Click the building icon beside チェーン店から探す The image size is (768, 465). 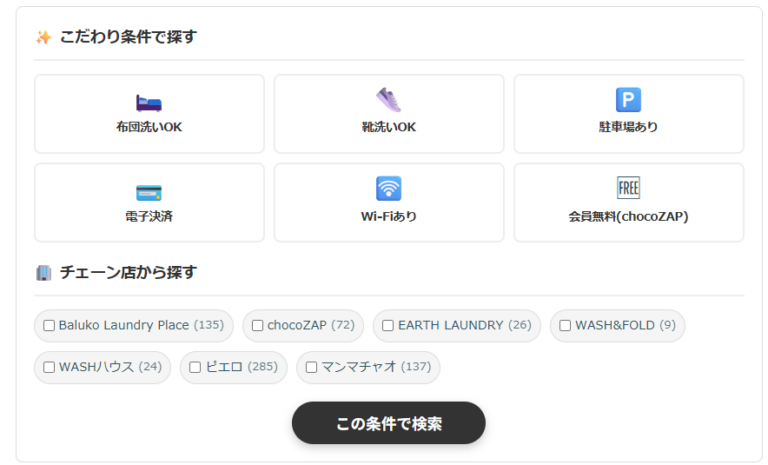pos(43,272)
